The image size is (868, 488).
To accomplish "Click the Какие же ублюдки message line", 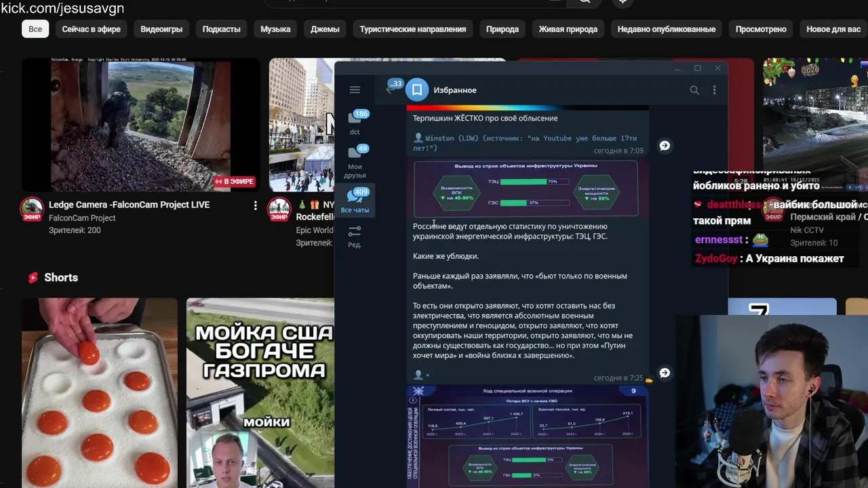I will coord(446,256).
